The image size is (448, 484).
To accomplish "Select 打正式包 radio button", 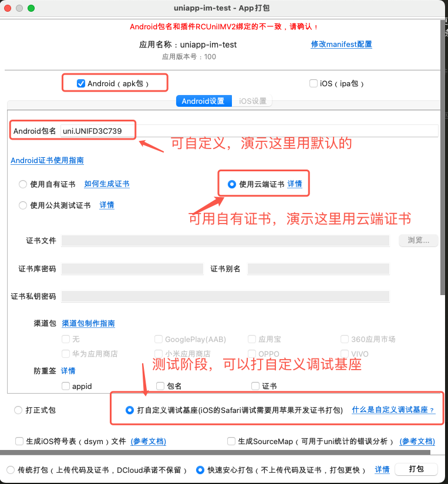I will click(x=18, y=410).
